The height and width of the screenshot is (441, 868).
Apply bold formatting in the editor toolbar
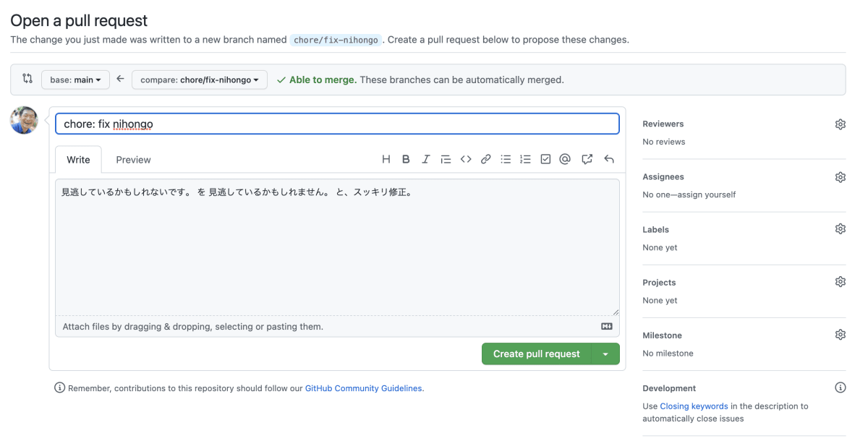tap(406, 159)
